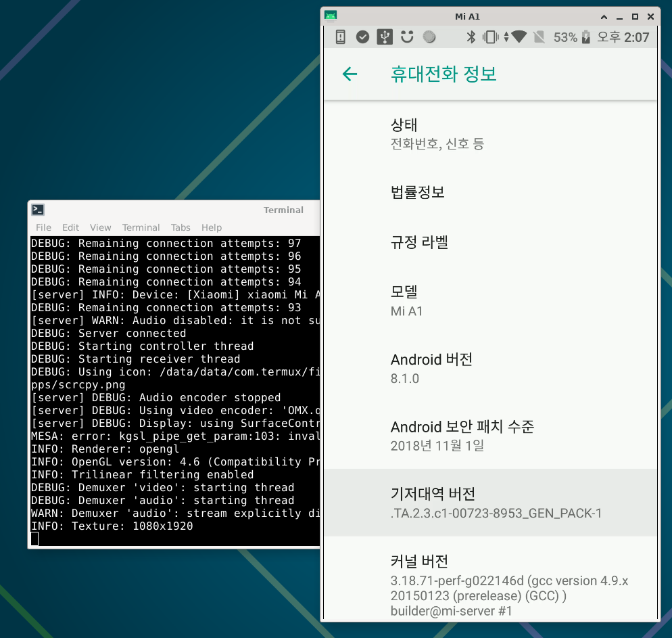Tap the 커널 버전 entry
Image resolution: width=672 pixels, height=638 pixels.
tap(490, 578)
